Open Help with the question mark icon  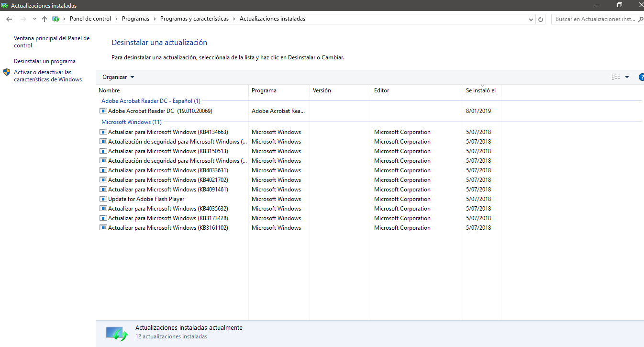click(x=641, y=77)
